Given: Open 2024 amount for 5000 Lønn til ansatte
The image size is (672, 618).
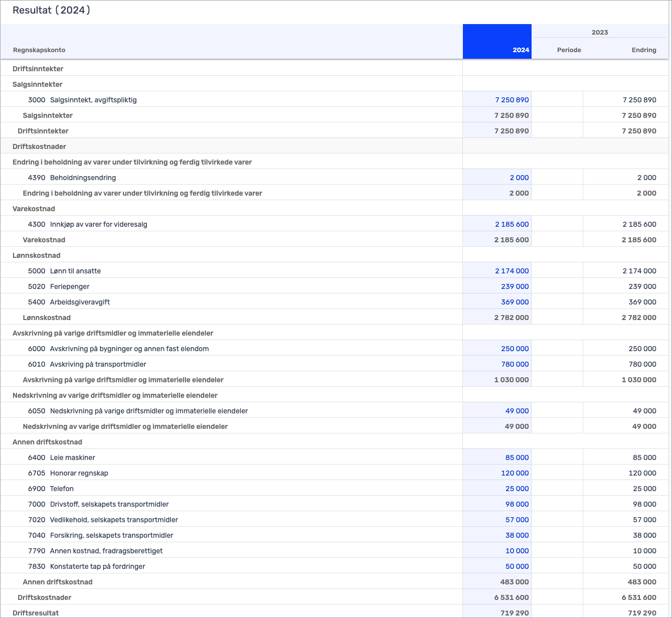Looking at the screenshot, I should click(x=512, y=271).
